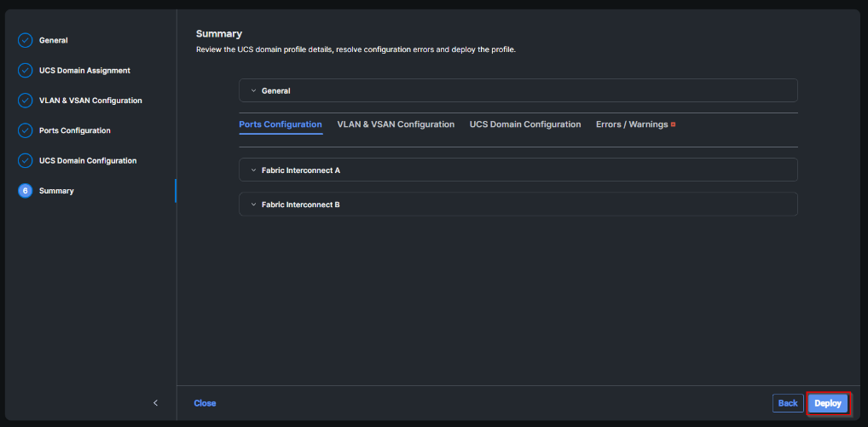The width and height of the screenshot is (868, 427).
Task: Go back with the Back button
Action: (788, 403)
